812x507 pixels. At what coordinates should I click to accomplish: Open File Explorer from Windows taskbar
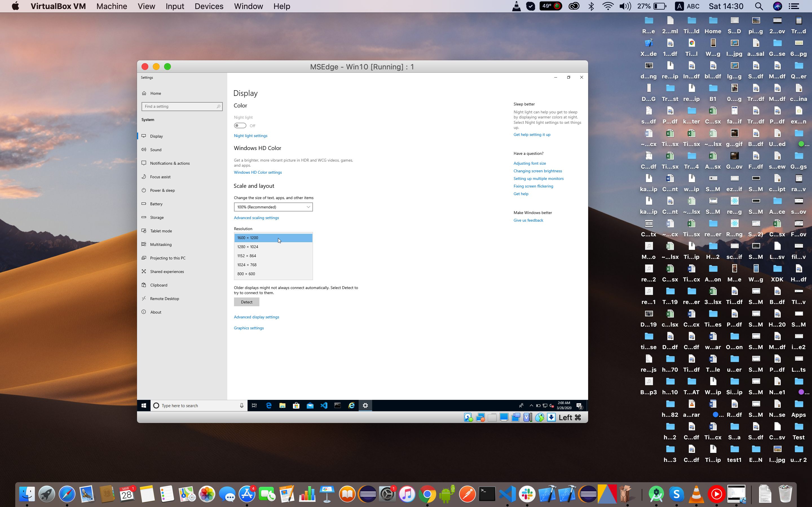point(282,405)
